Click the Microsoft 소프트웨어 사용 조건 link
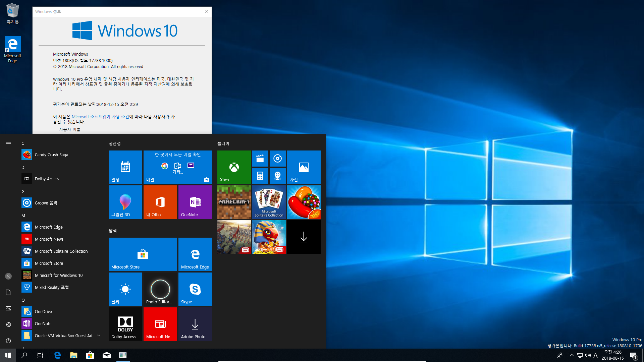 100,117
